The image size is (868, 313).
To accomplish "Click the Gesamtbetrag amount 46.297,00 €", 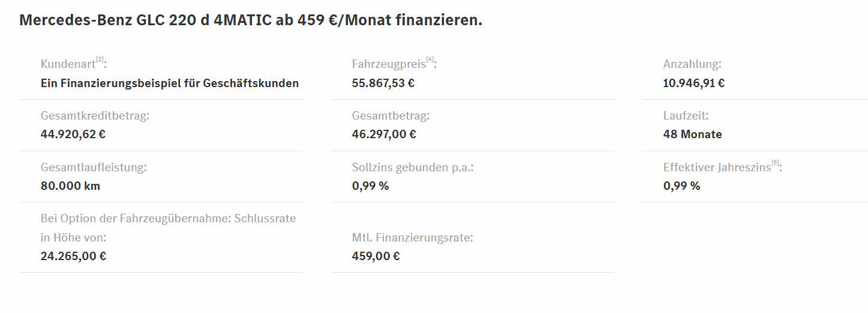I will (384, 134).
